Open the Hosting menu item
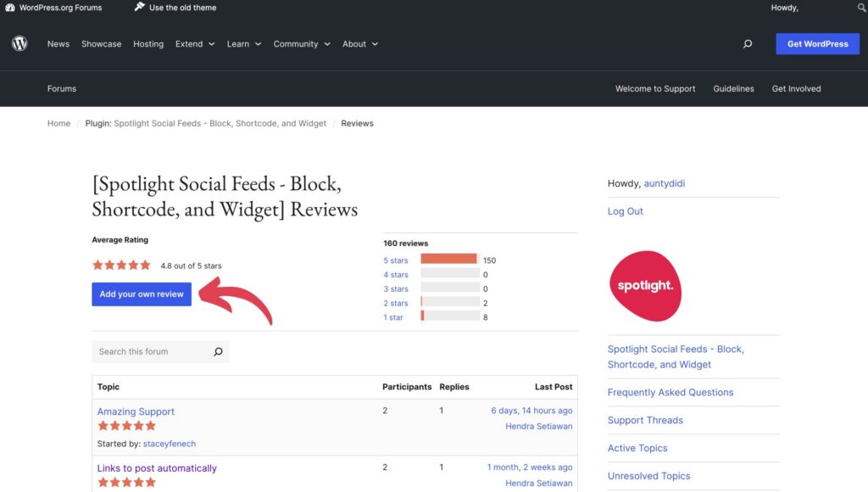Image resolution: width=868 pixels, height=492 pixels. tap(148, 43)
